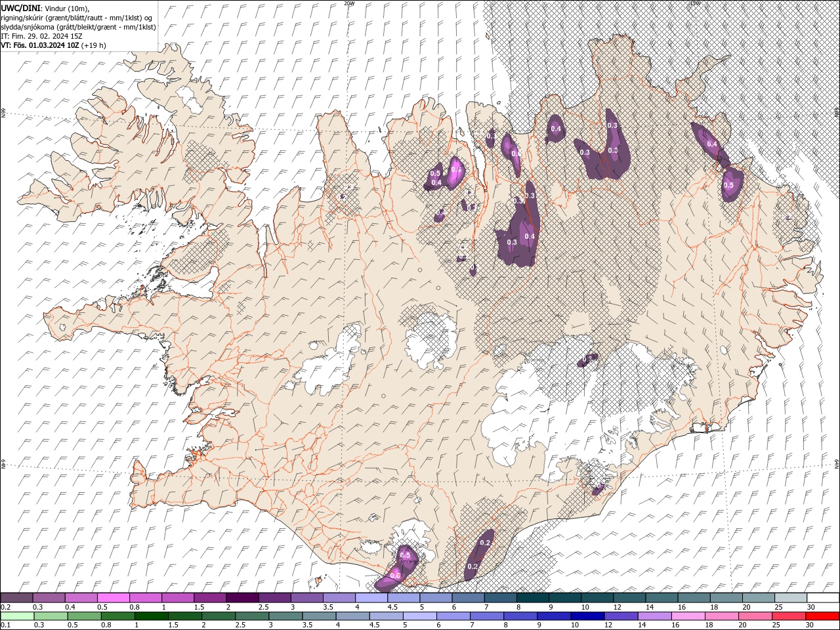Pick the 0.3 swatch in upper snow scale

49,598
